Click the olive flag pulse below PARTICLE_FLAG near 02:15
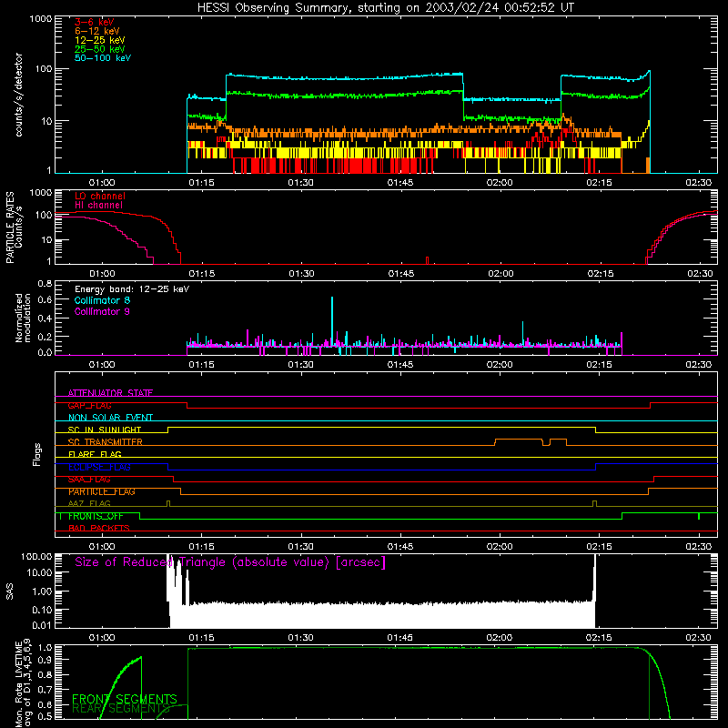 [595, 504]
